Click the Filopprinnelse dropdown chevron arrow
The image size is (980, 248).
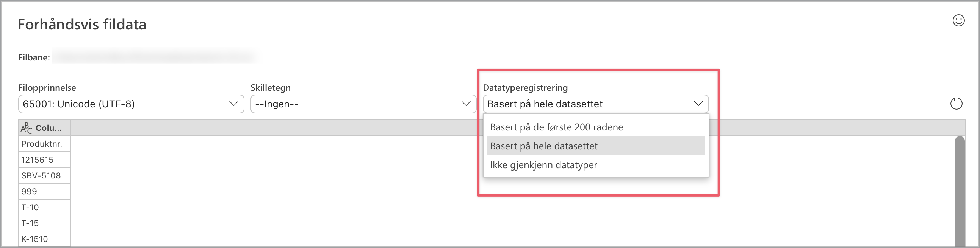tap(233, 104)
